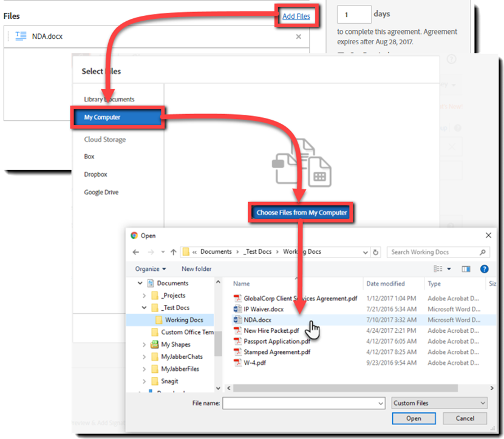Click the Open button

click(x=414, y=418)
